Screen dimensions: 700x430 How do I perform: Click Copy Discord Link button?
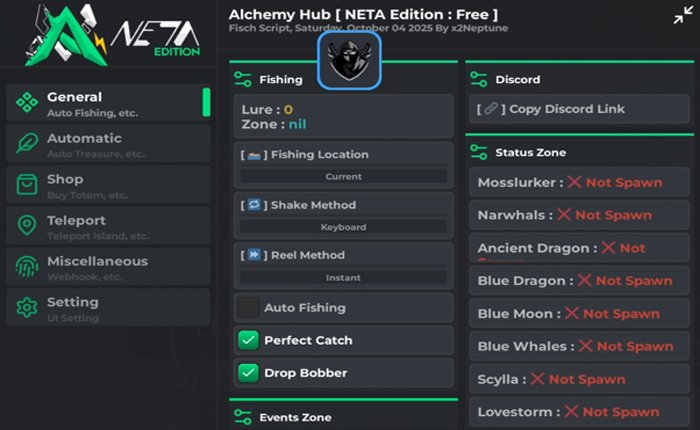[580, 109]
